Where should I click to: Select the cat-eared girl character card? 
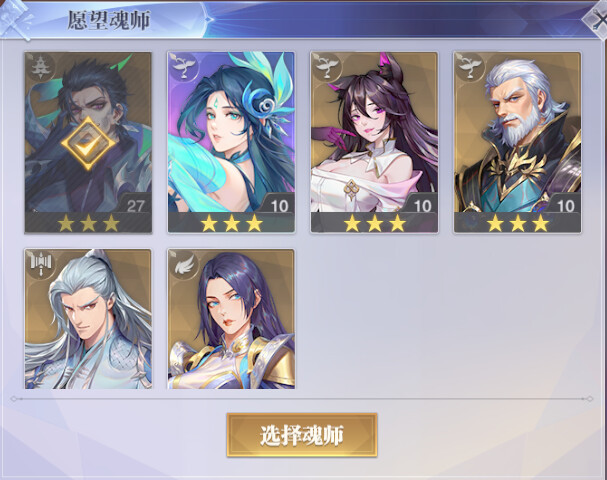click(374, 142)
